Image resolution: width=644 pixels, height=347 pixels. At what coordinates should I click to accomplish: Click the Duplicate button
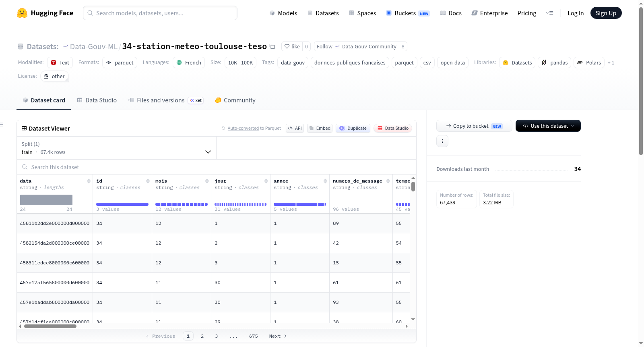pos(353,128)
